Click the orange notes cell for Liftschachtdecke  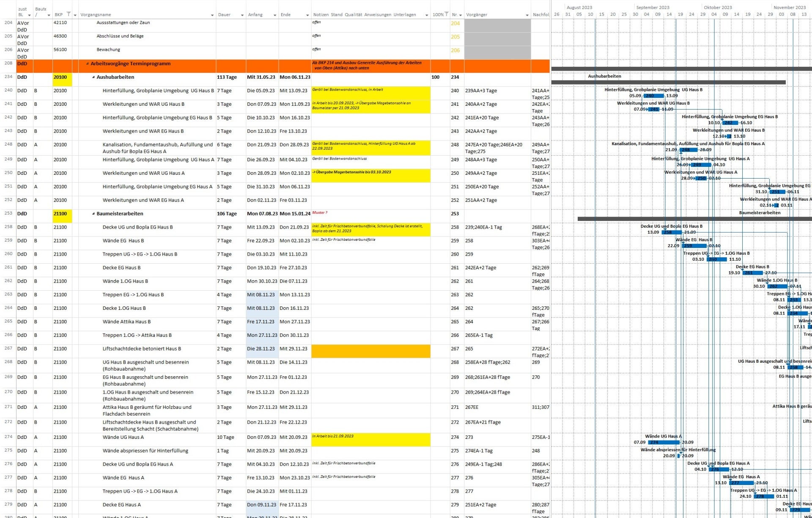[x=370, y=351]
